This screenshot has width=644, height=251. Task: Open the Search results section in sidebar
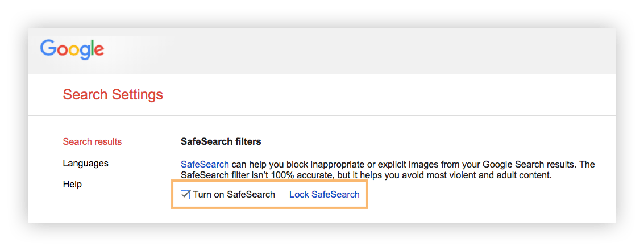(x=93, y=142)
